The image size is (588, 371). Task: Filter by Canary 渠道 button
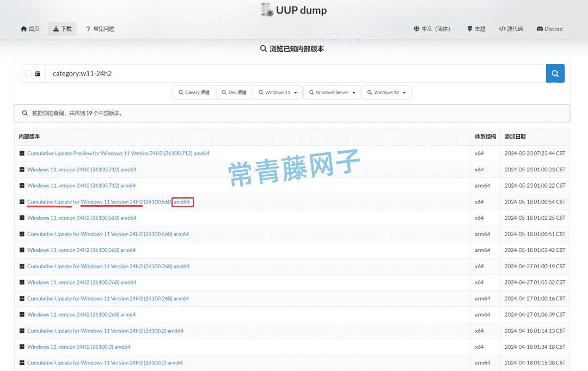pos(194,92)
